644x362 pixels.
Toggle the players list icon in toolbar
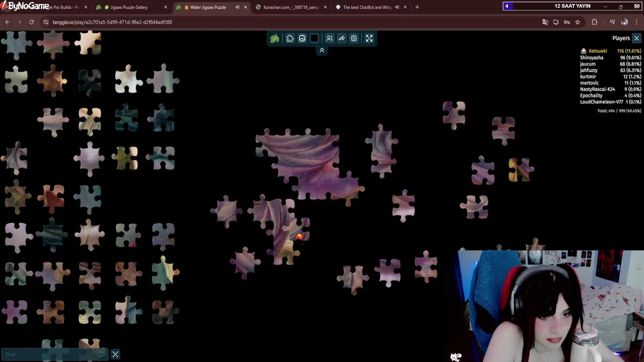330,38
